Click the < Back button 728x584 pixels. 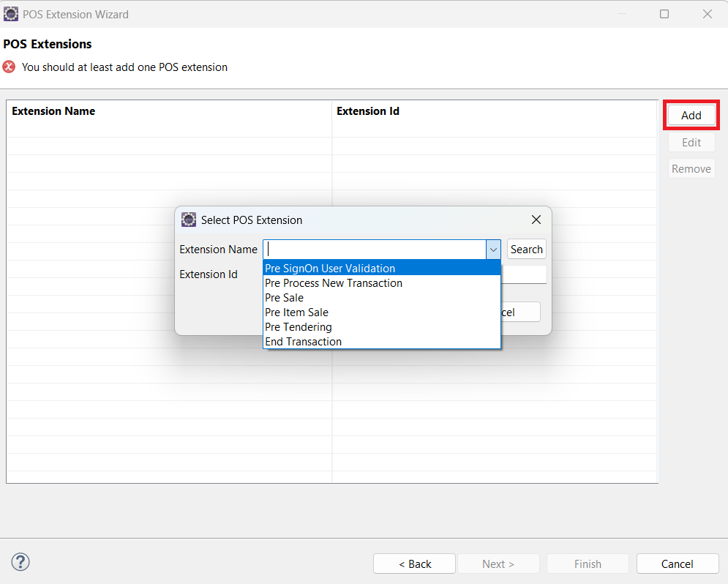[x=414, y=564]
